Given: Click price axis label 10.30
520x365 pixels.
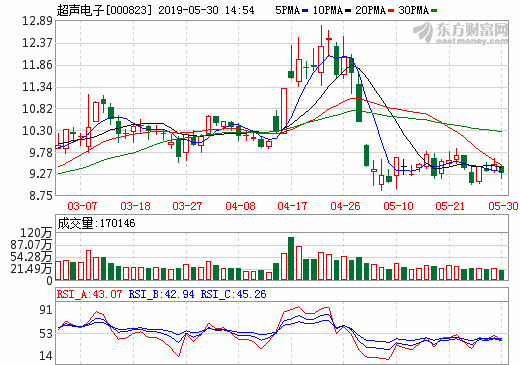Looking at the screenshot, I should (37, 131).
